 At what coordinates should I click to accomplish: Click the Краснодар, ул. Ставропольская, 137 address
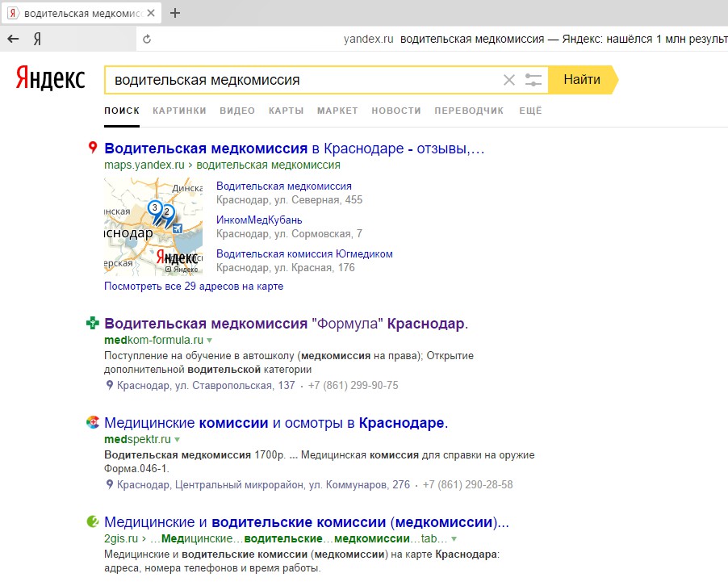206,385
